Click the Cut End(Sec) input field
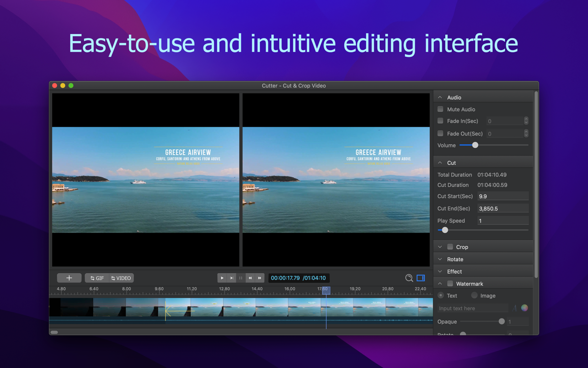The width and height of the screenshot is (588, 368). [503, 209]
